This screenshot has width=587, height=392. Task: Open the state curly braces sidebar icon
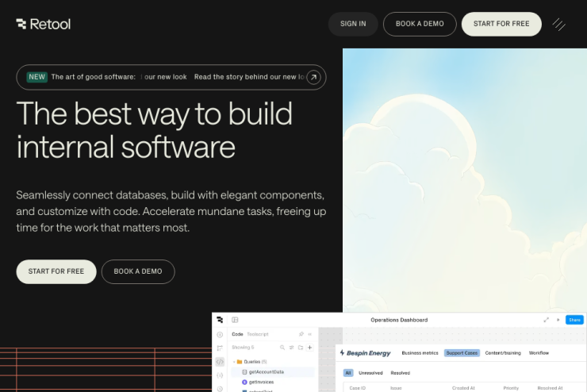coord(220,375)
